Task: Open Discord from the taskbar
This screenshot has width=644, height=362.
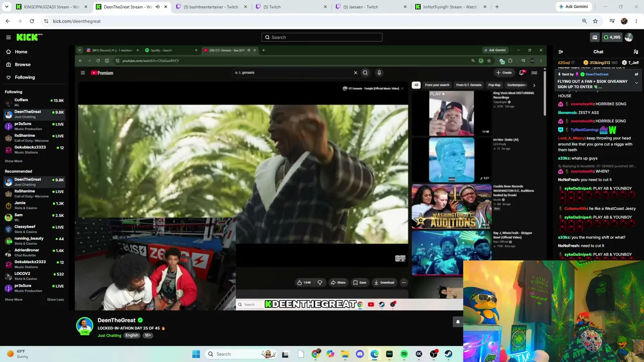Action: pyautogui.click(x=360, y=354)
